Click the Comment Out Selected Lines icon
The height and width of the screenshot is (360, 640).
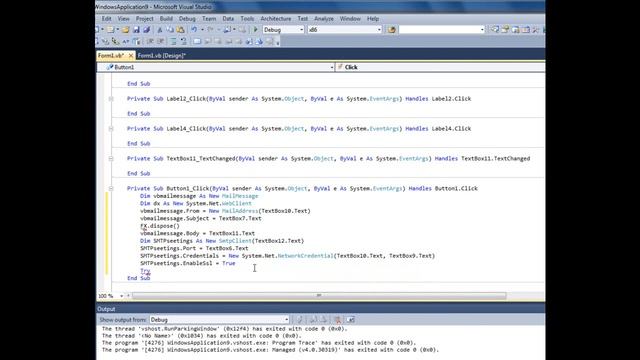tap(173, 42)
